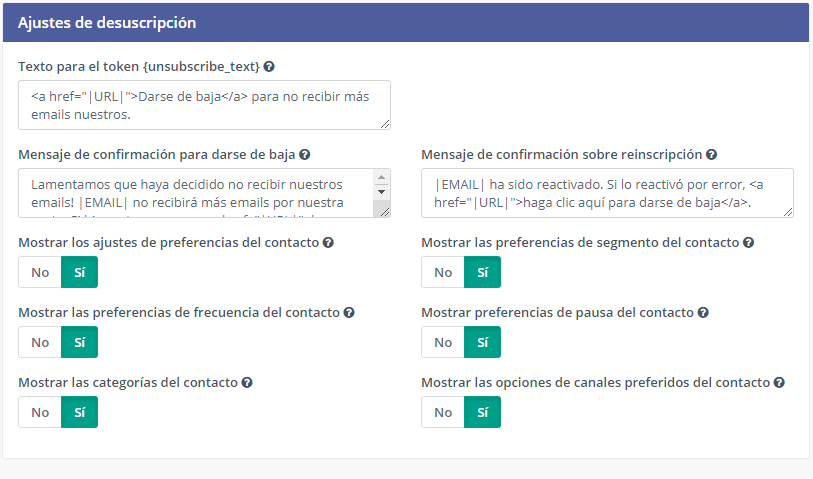
Task: Click the resubscription confirmation message text area
Action: [607, 193]
